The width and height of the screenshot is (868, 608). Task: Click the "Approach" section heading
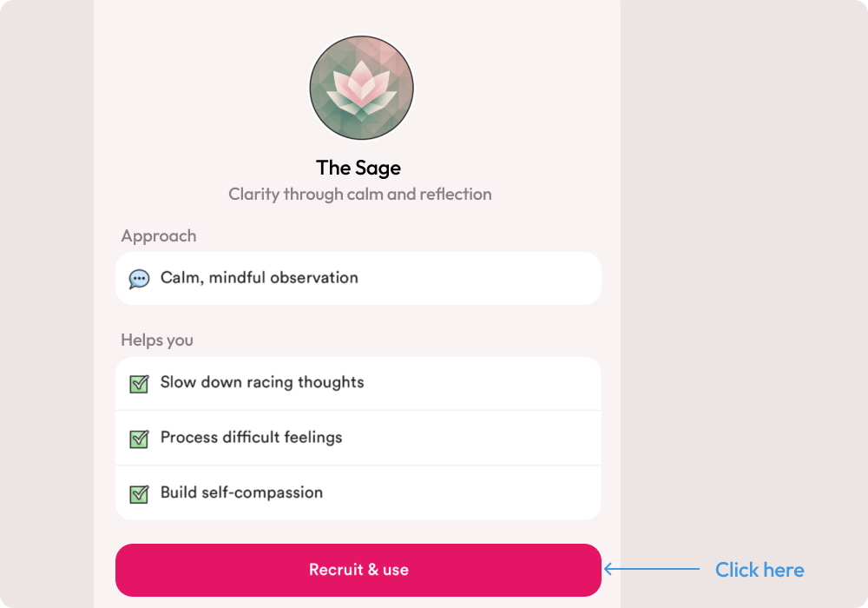point(159,236)
